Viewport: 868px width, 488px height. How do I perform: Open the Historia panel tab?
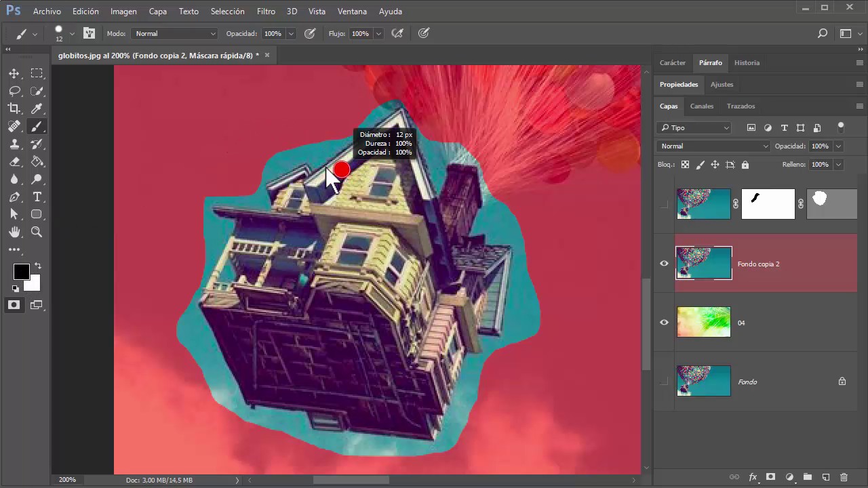pos(747,63)
